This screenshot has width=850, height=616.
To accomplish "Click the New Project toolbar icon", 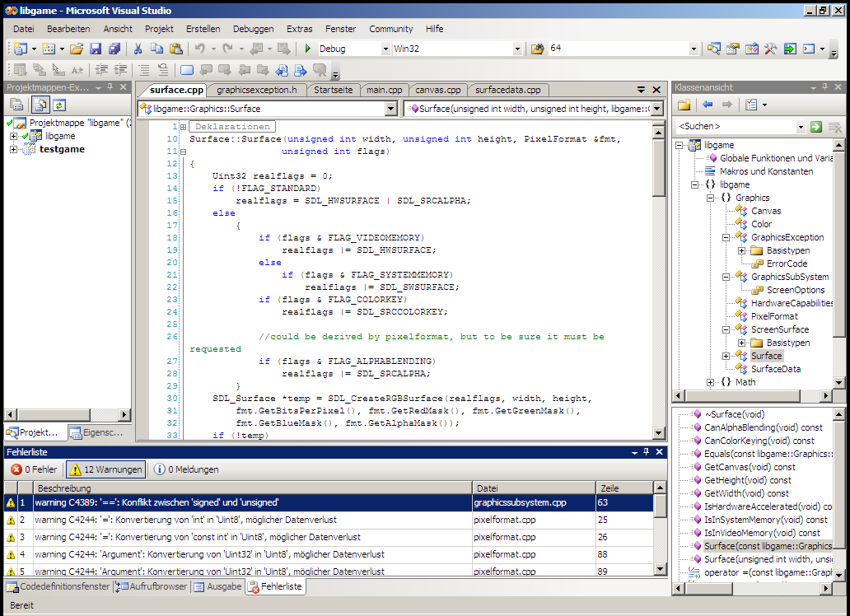I will click(x=21, y=49).
